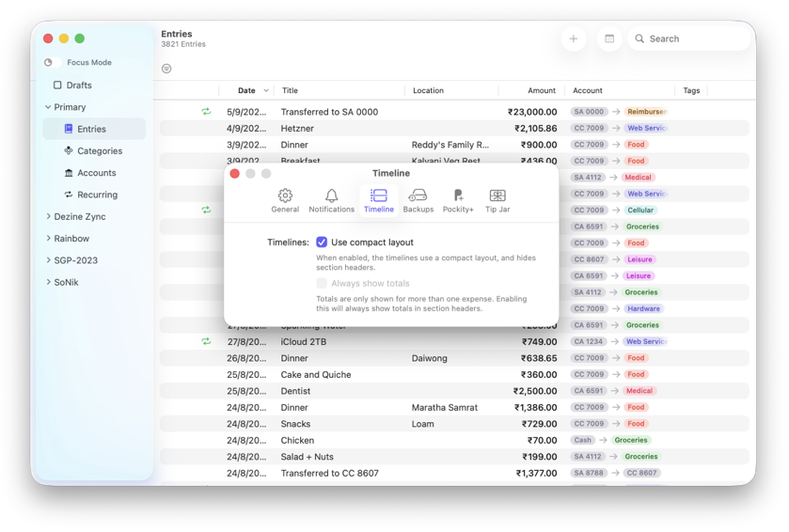Screen dimensions: 789x532
Task: Uncheck Use compact layout checkbox
Action: (x=322, y=242)
